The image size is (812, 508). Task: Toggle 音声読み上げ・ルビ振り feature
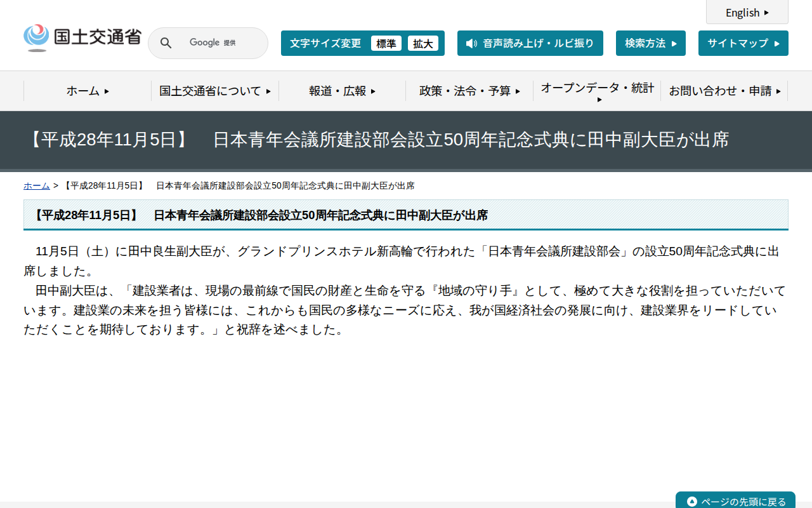530,43
